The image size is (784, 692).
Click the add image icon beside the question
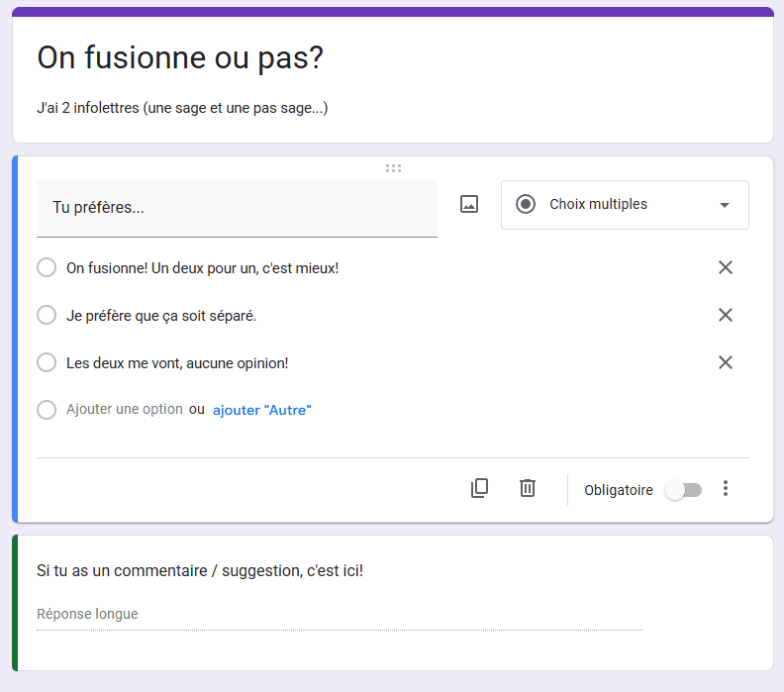click(469, 204)
